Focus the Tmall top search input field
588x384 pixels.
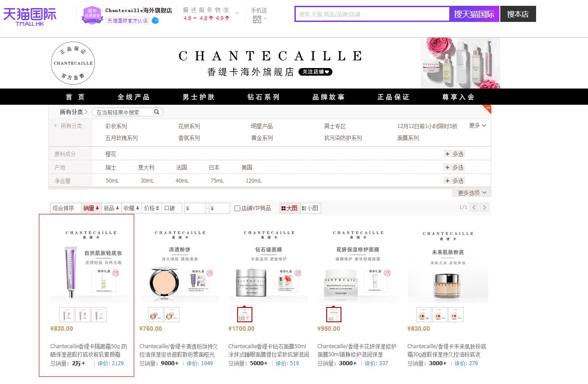tap(372, 14)
